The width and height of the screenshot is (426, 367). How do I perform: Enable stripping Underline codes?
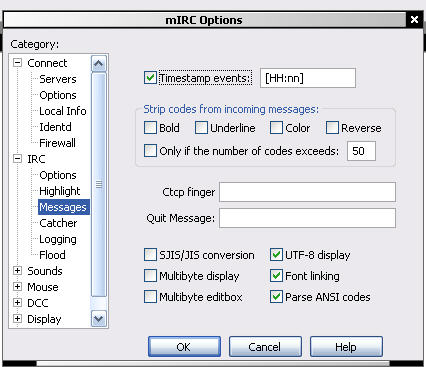pyautogui.click(x=201, y=128)
